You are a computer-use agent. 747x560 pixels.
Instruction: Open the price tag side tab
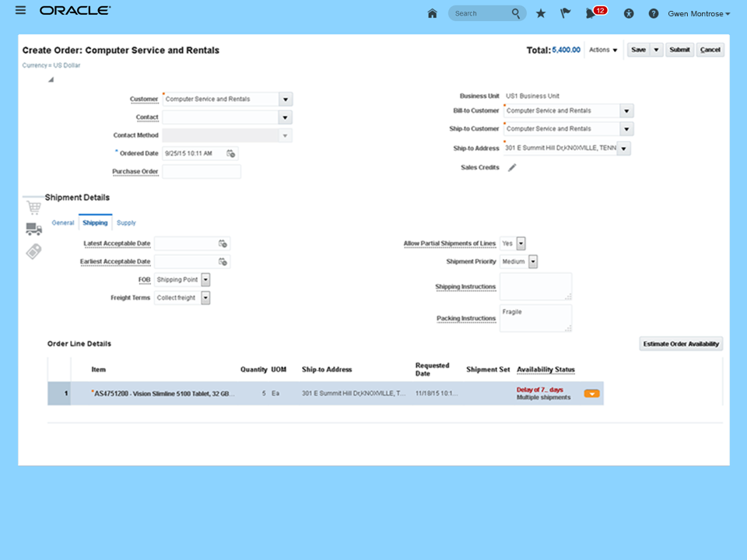(x=33, y=251)
